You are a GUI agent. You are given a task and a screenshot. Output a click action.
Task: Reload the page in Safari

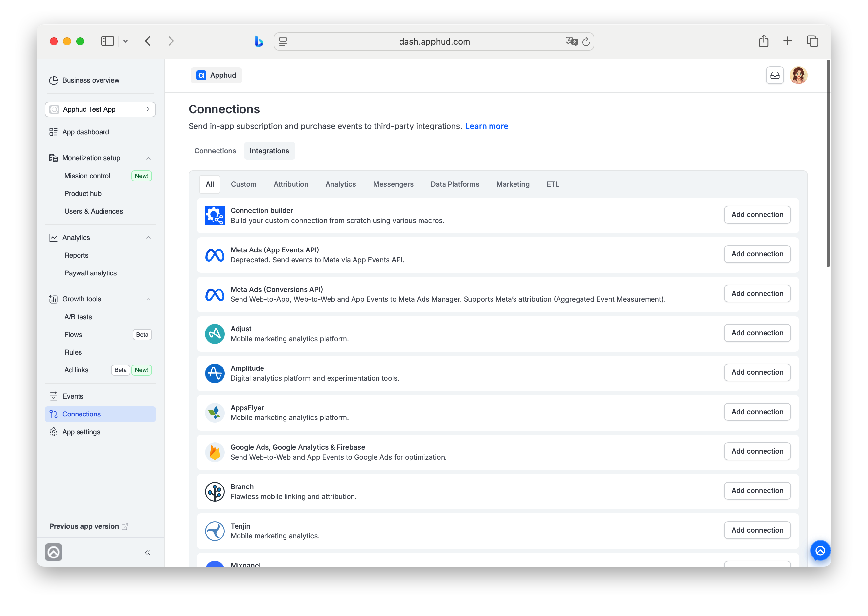click(x=586, y=42)
